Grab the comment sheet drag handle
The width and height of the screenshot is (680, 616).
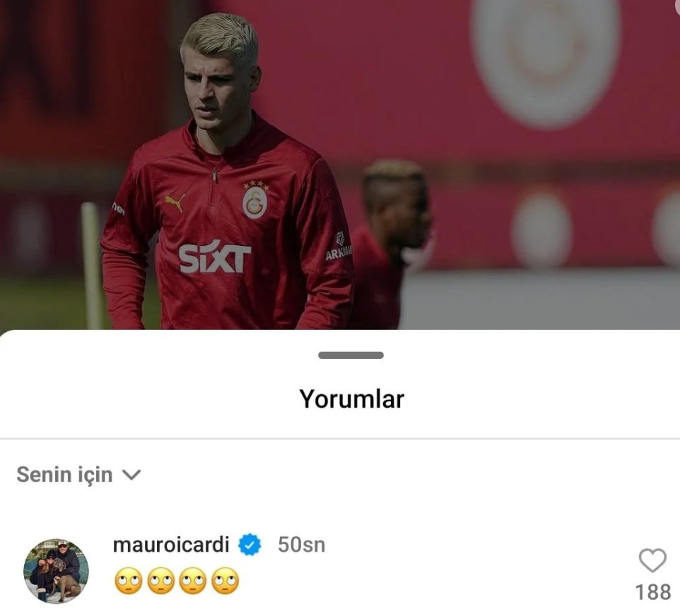[x=351, y=355]
